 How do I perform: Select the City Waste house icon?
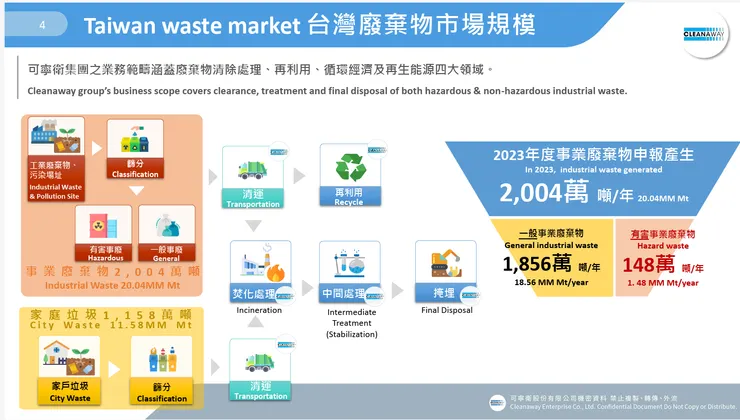tap(69, 358)
